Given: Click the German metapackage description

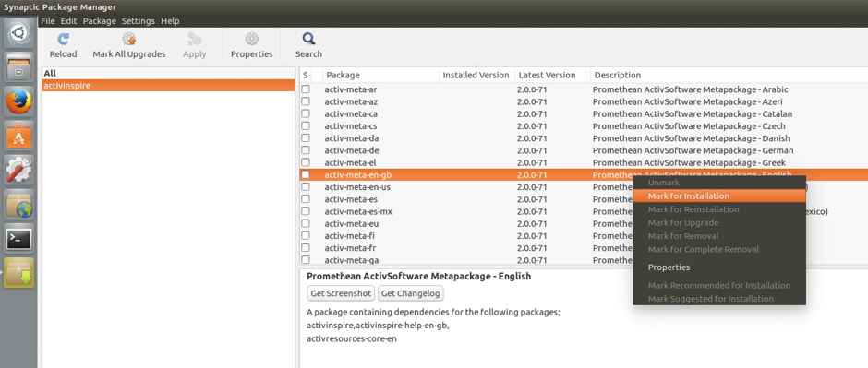Looking at the screenshot, I should 693,150.
